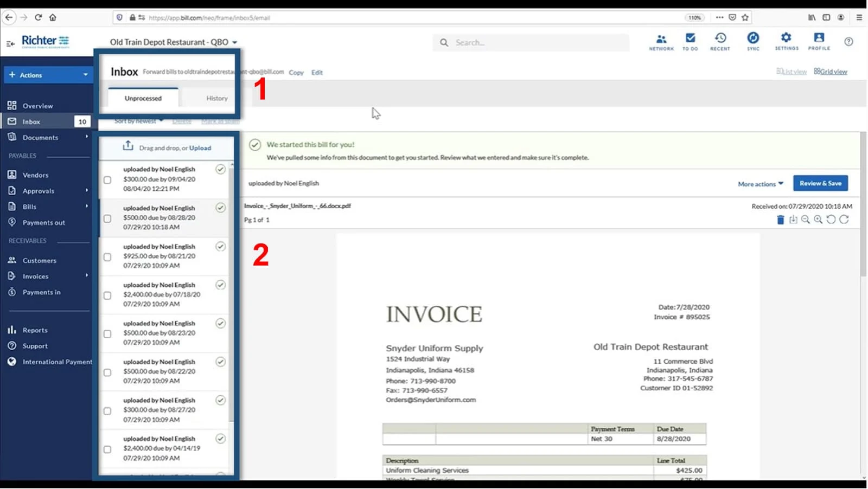The image size is (868, 489).
Task: Click the Edit email link
Action: pos(317,72)
